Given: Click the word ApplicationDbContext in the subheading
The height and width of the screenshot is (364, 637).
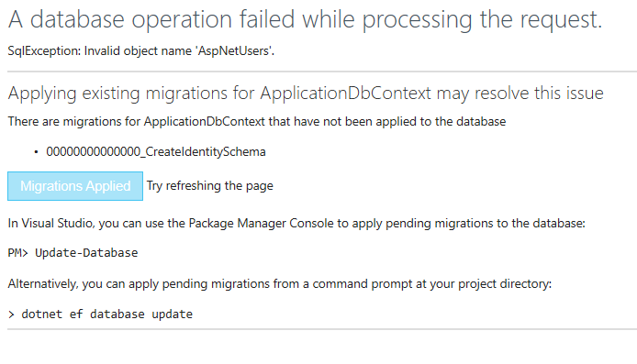Looking at the screenshot, I should 345,94.
